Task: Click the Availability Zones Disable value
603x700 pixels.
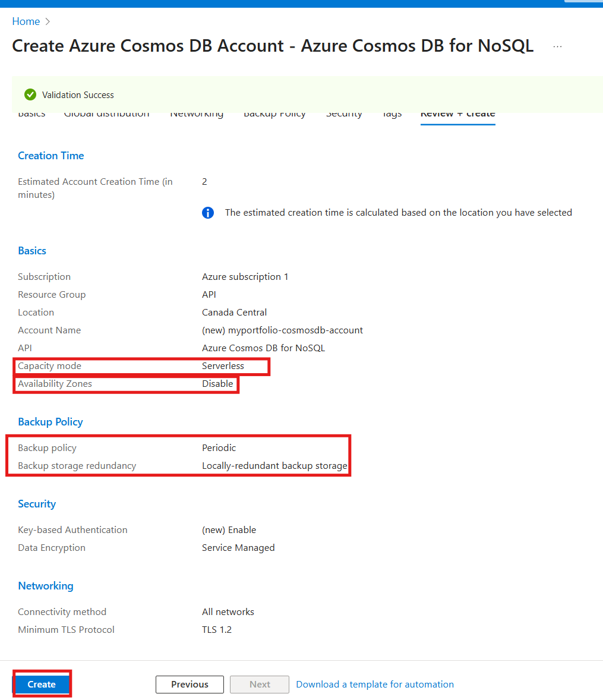Action: 217,384
